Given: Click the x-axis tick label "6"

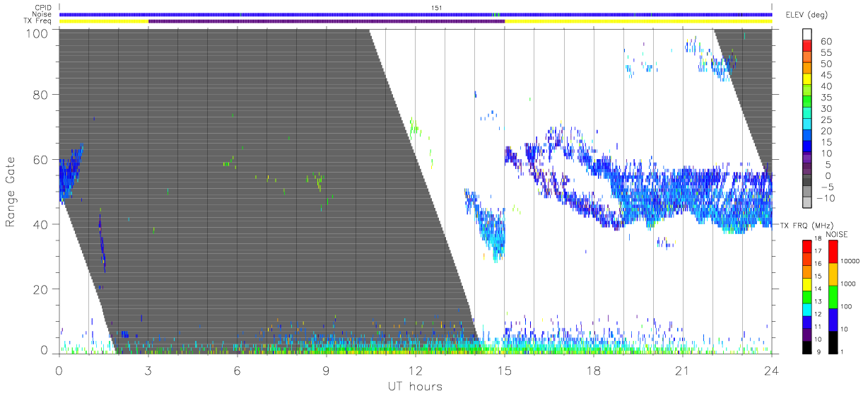Looking at the screenshot, I should [x=237, y=370].
